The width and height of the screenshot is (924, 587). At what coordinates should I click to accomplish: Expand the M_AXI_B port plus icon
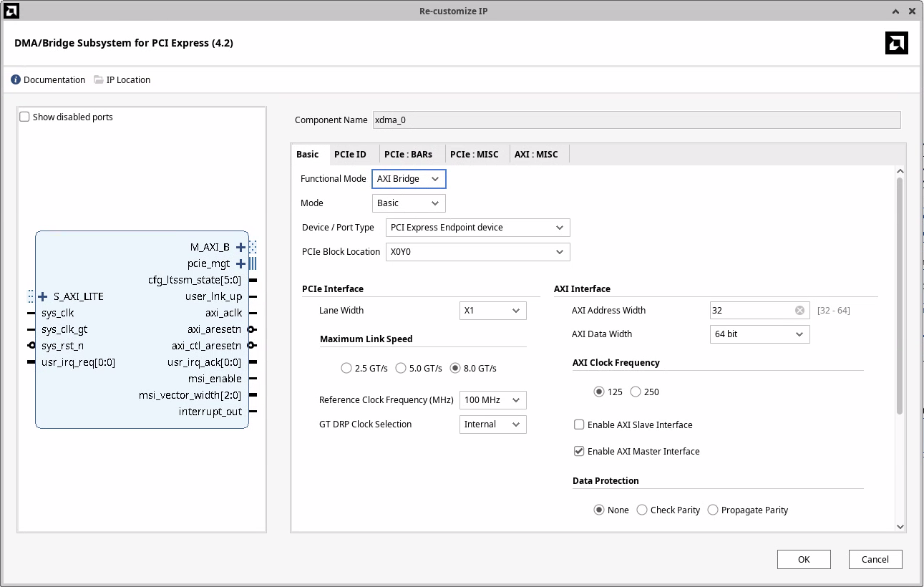click(x=240, y=248)
